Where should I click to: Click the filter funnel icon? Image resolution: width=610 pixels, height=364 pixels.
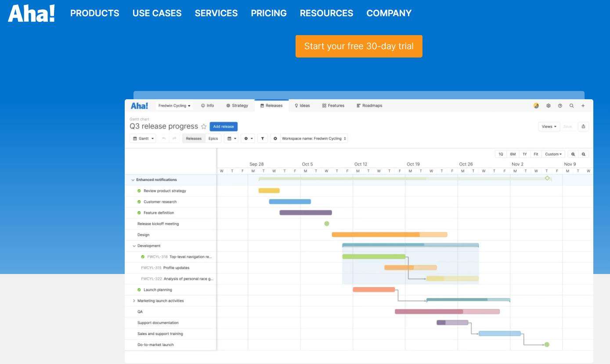(x=263, y=138)
